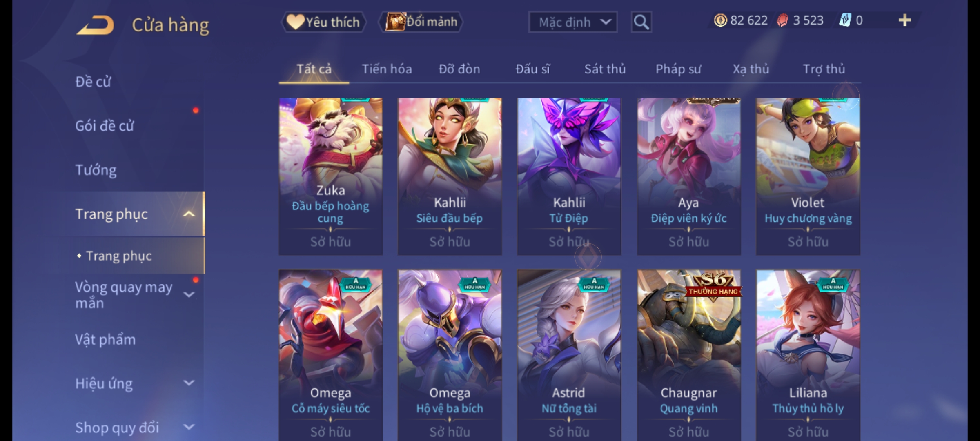
Task: Tap the red ruby currency icon
Action: click(782, 20)
